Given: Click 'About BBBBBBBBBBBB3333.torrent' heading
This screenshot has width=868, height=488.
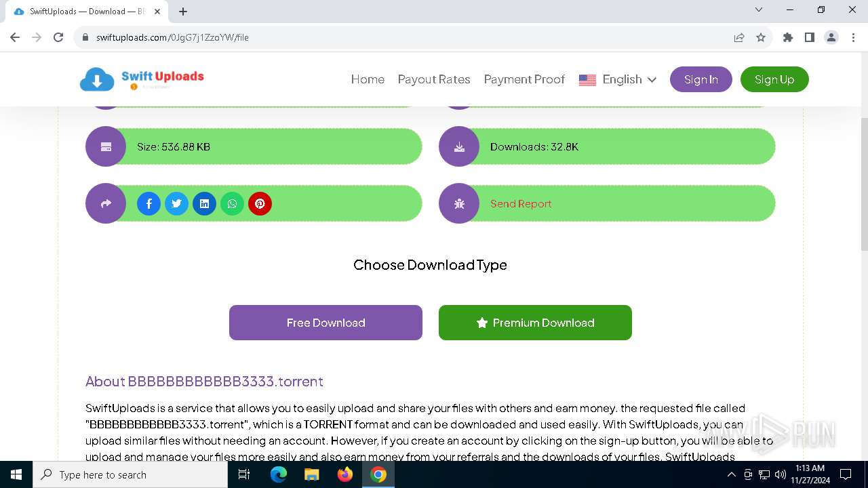Looking at the screenshot, I should (204, 381).
